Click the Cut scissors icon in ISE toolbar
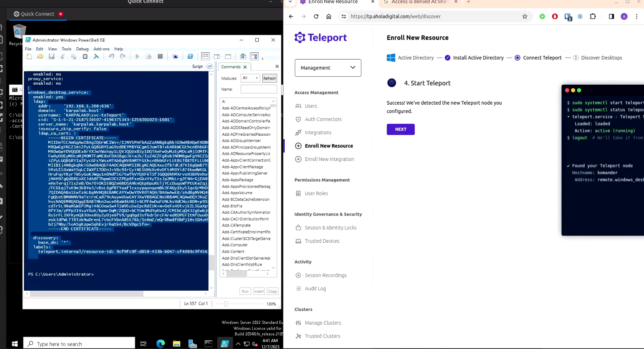Image resolution: width=644 pixels, height=349 pixels. click(63, 57)
